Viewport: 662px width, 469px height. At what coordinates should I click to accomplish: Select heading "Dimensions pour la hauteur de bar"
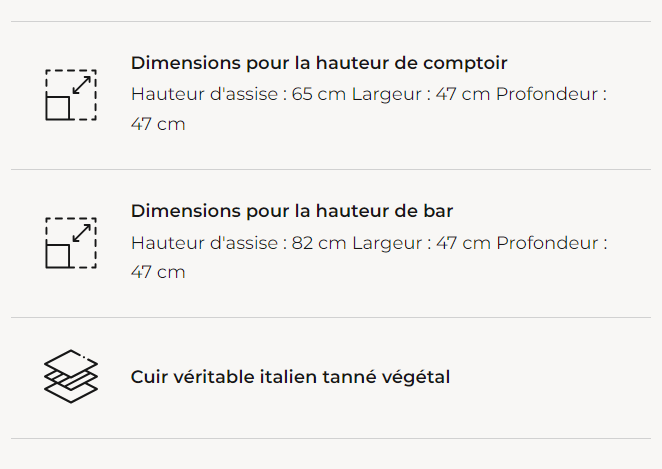(x=292, y=211)
